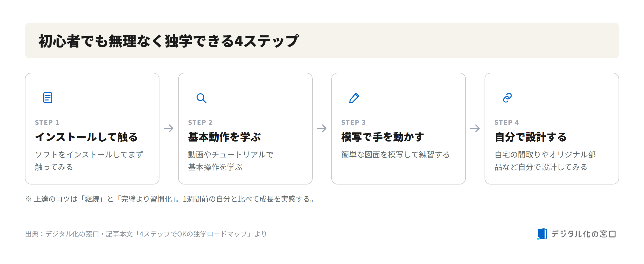Click the heading 模写で手を動かす
The height and width of the screenshot is (264, 644).
[383, 137]
